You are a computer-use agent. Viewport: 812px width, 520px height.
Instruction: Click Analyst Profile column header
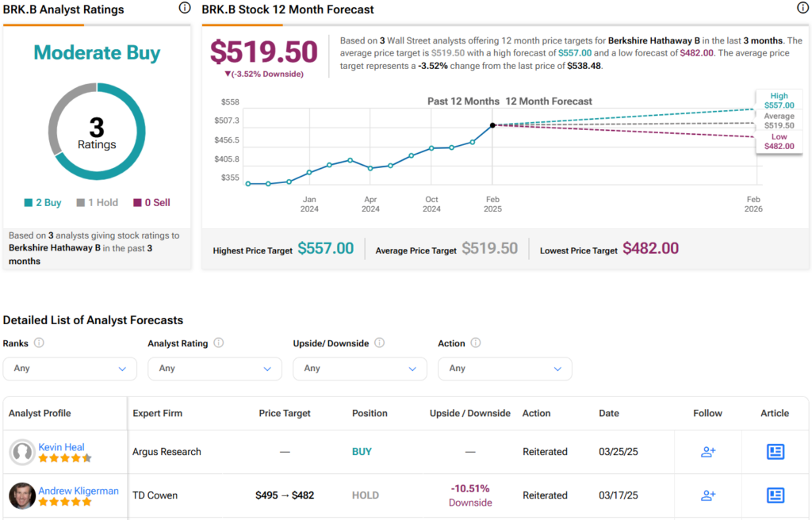pos(40,413)
